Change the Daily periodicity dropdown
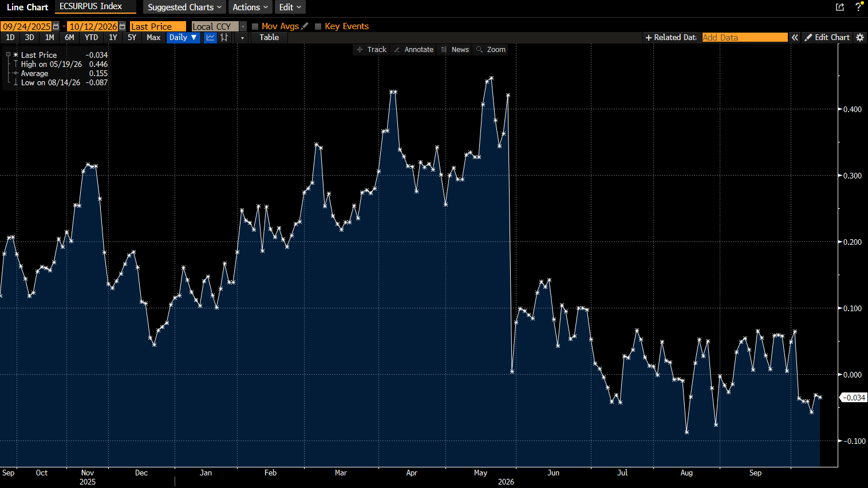The image size is (868, 488). 183,37
